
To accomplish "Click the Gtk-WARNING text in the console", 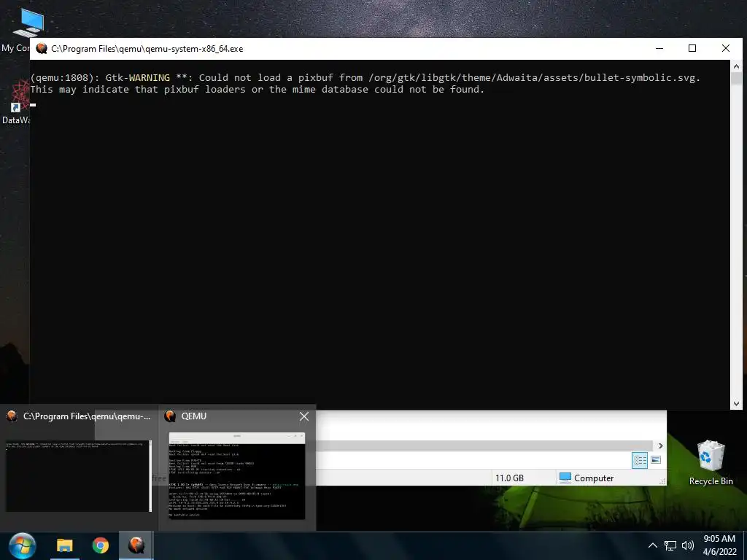I will 137,77.
